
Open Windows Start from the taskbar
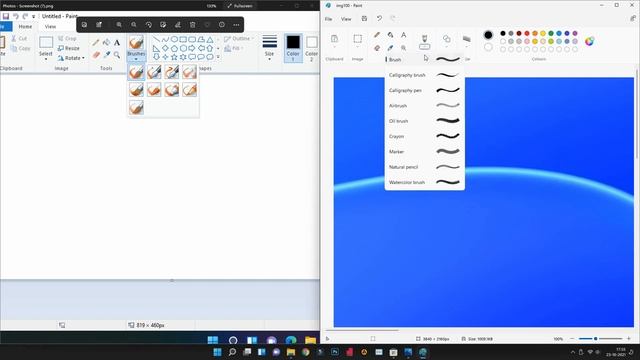point(218,352)
